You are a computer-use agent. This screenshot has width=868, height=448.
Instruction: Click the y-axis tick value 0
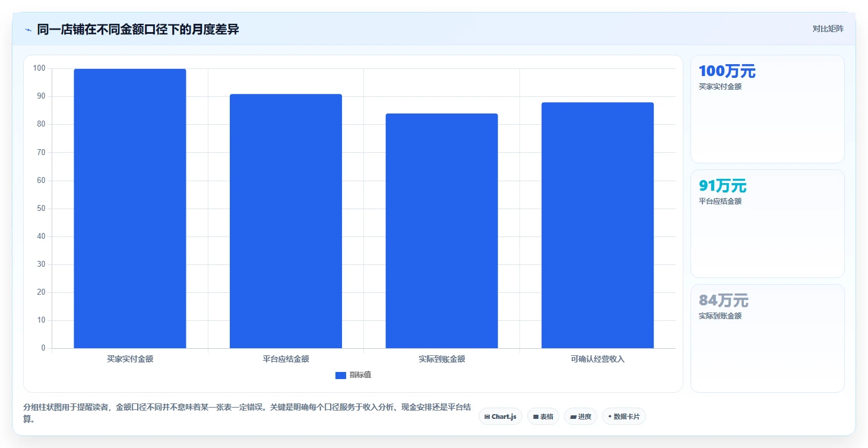43,348
